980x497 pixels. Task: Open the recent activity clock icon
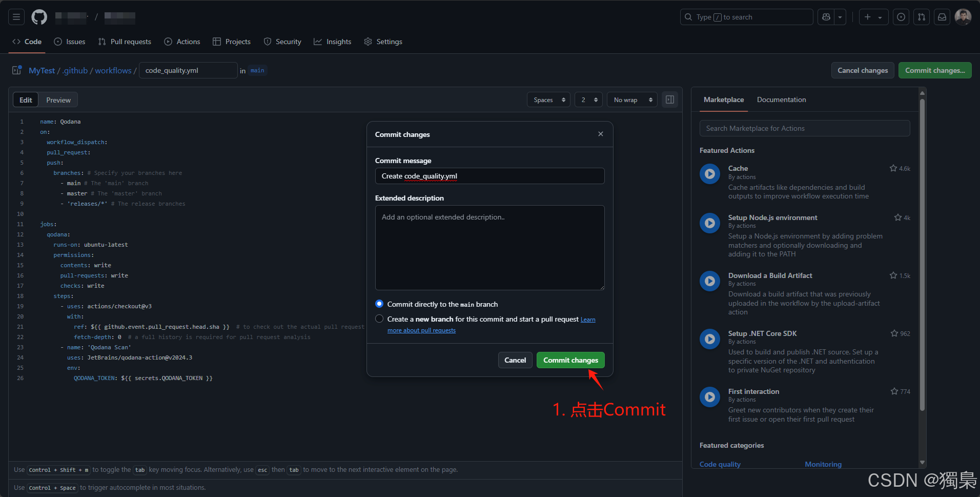coord(901,17)
